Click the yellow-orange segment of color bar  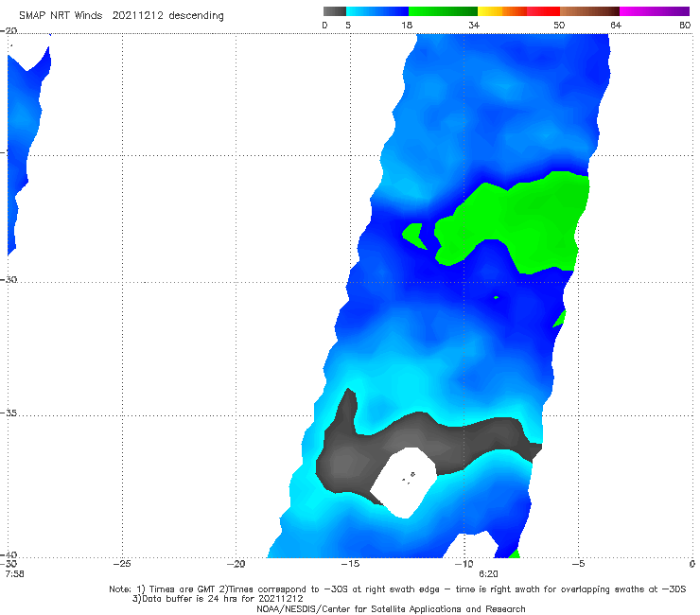pyautogui.click(x=502, y=11)
